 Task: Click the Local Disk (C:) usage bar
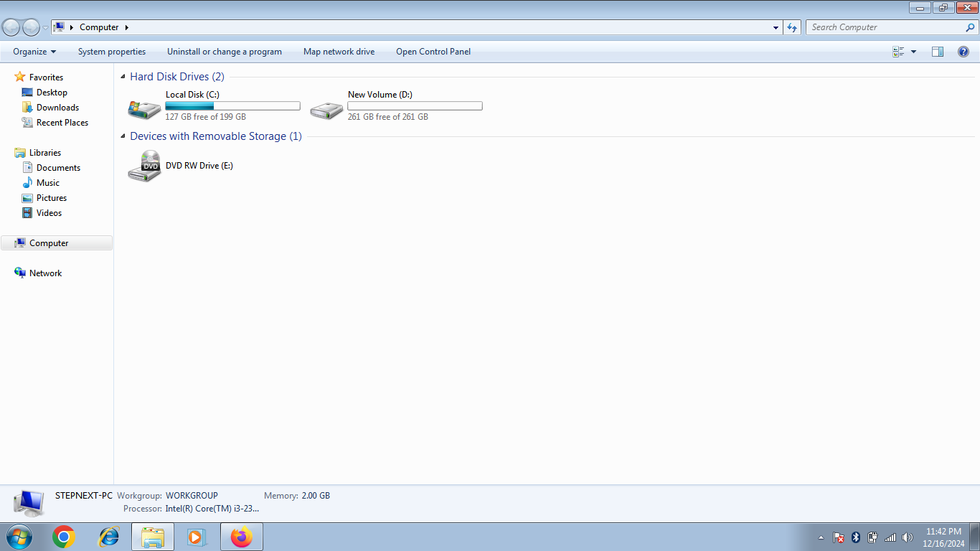tap(232, 106)
